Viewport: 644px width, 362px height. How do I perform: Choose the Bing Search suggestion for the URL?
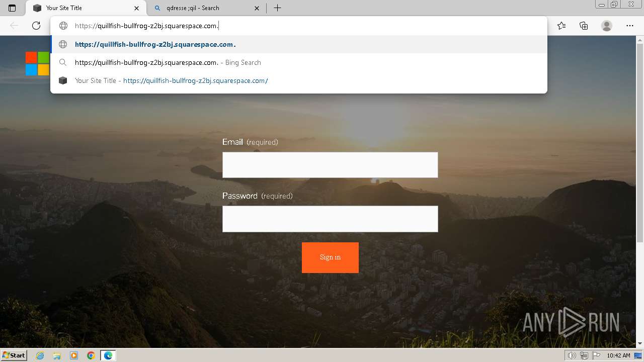(299, 62)
